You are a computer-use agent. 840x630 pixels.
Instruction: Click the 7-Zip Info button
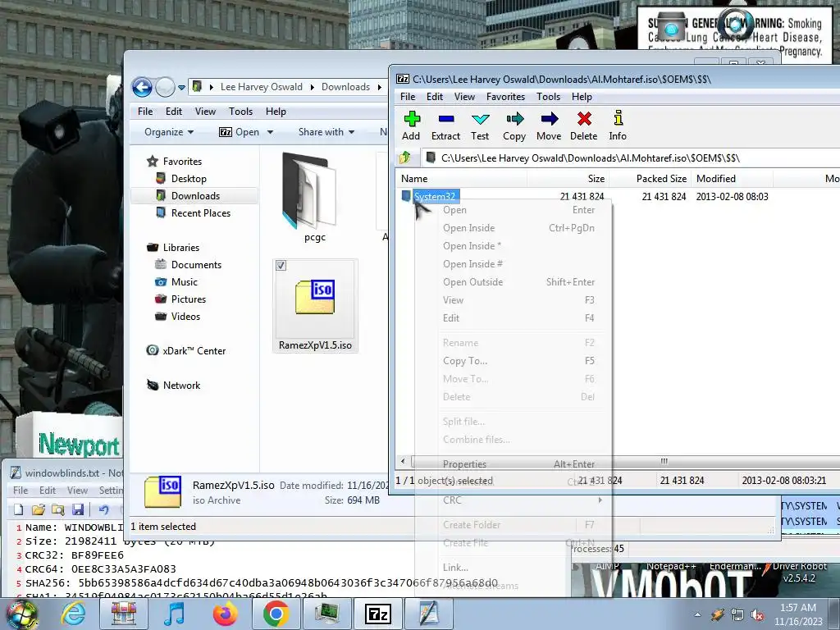coord(618,126)
